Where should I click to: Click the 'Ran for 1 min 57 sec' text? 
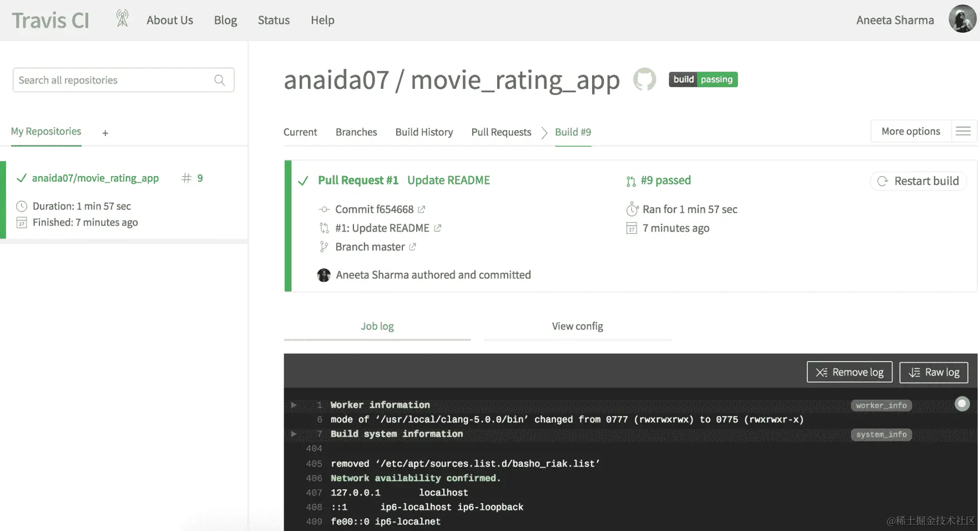(x=690, y=209)
